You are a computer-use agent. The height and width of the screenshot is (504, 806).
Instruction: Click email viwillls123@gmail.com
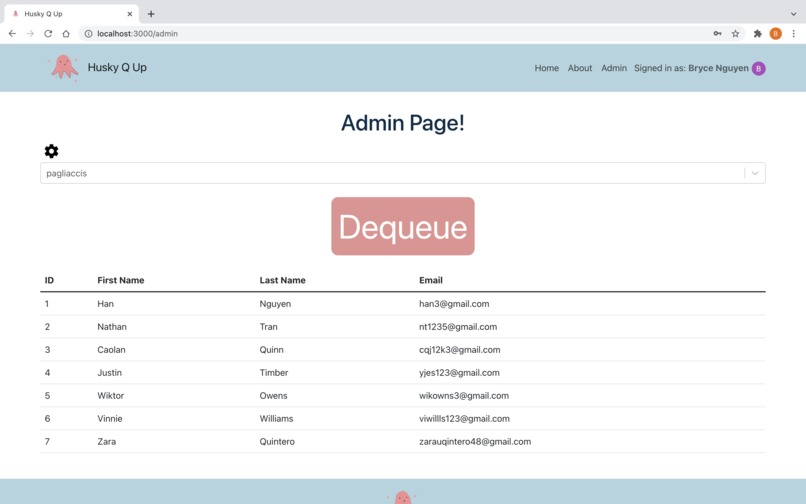(x=464, y=419)
